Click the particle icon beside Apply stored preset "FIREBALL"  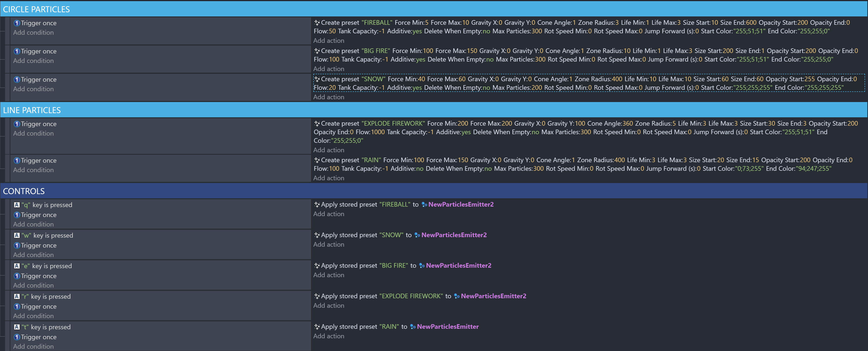[317, 204]
